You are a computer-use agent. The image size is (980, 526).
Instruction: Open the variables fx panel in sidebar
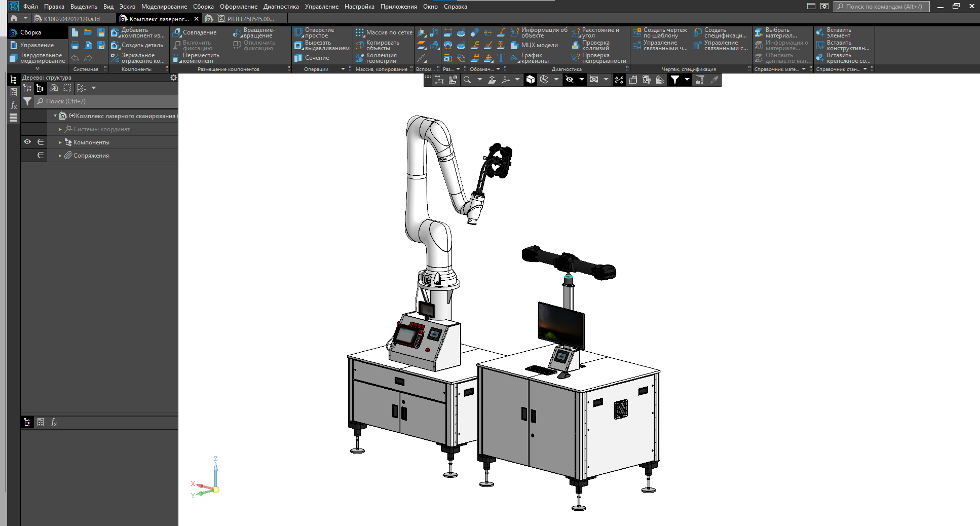coord(14,105)
